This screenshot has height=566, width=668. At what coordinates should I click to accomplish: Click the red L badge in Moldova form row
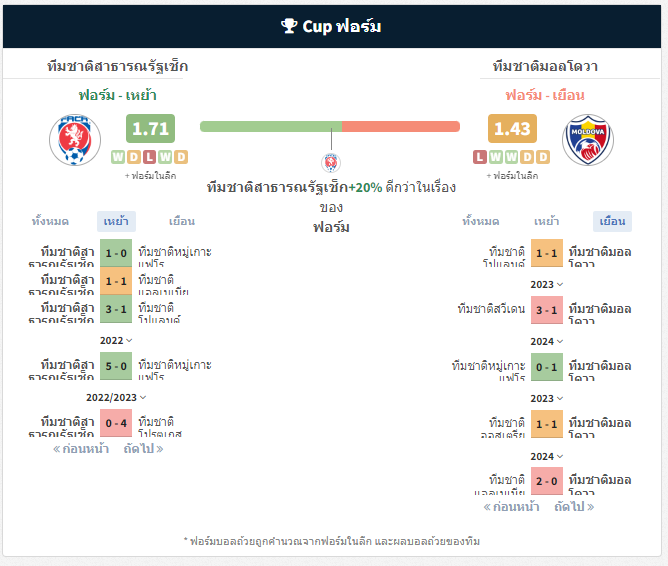click(x=480, y=157)
